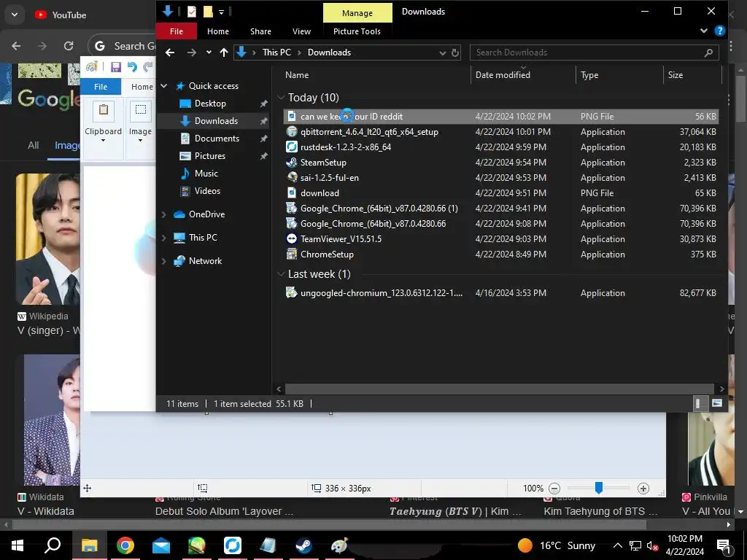Click the Forward arrow in File Explorer

coord(192,52)
